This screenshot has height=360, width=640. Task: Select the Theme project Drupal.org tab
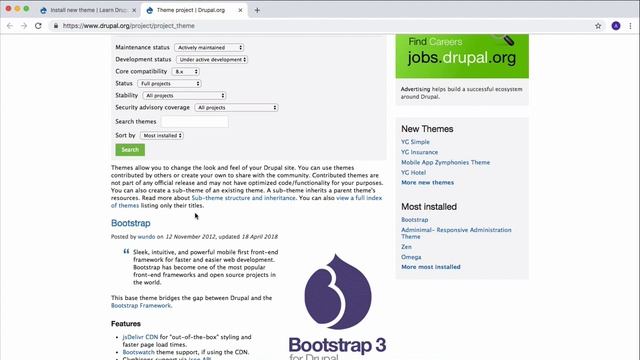(194, 10)
